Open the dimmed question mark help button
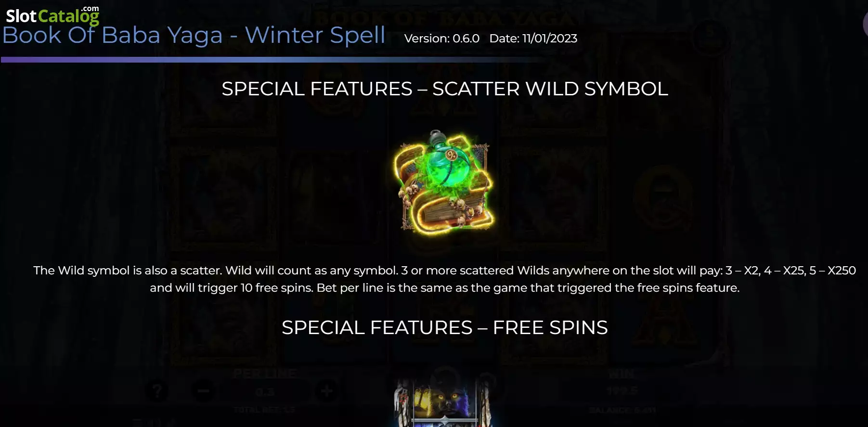Viewport: 868px width, 427px height. point(157,391)
